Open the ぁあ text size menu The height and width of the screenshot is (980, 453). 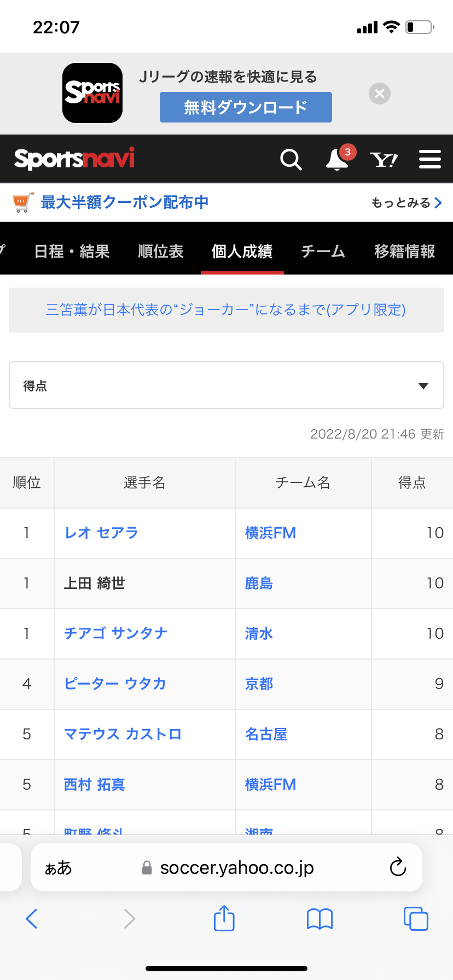[58, 868]
